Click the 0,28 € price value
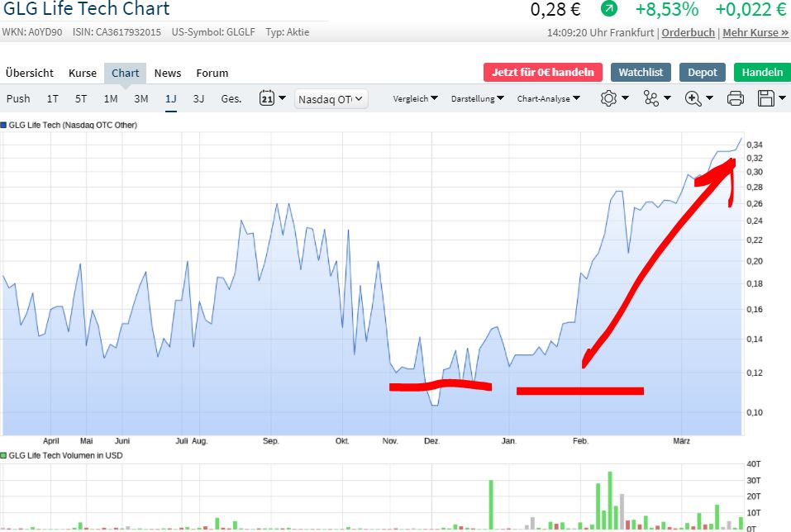The height and width of the screenshot is (532, 791). point(555,9)
